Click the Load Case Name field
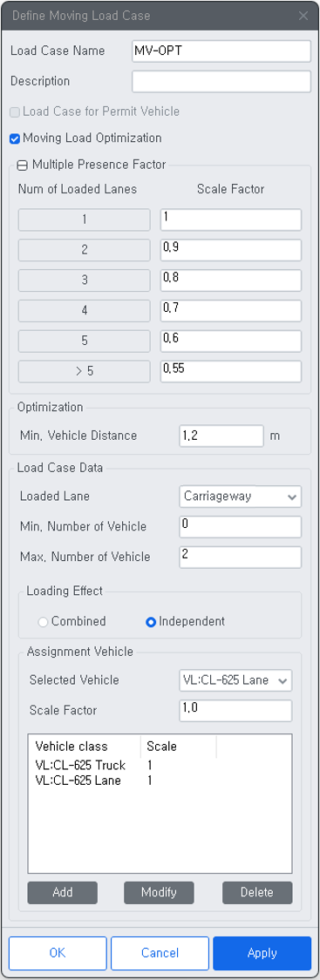320x980 pixels. pyautogui.click(x=221, y=51)
